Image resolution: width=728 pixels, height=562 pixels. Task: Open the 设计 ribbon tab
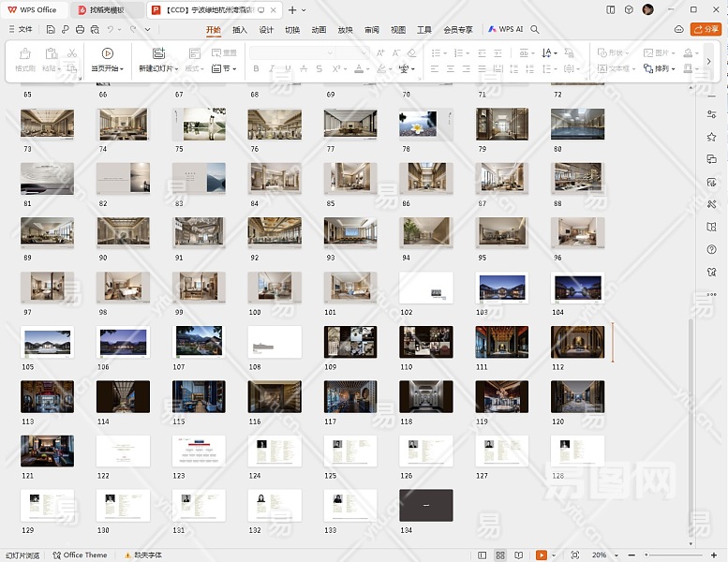pyautogui.click(x=266, y=30)
